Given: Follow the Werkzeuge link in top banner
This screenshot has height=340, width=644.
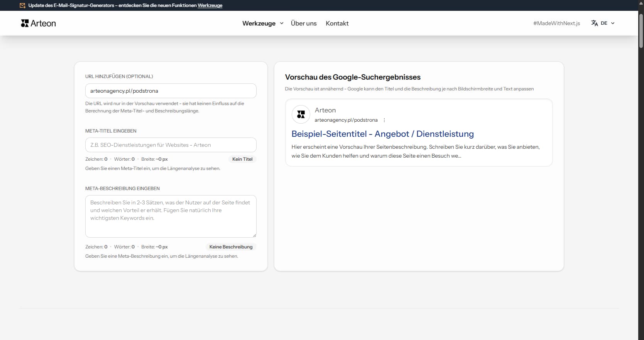Looking at the screenshot, I should coord(210,5).
